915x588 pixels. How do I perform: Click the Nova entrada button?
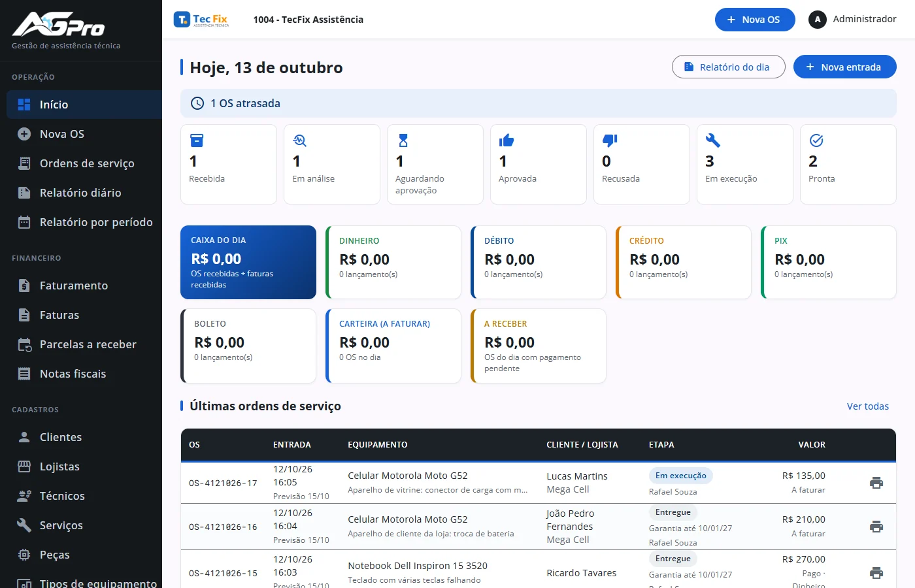(844, 67)
